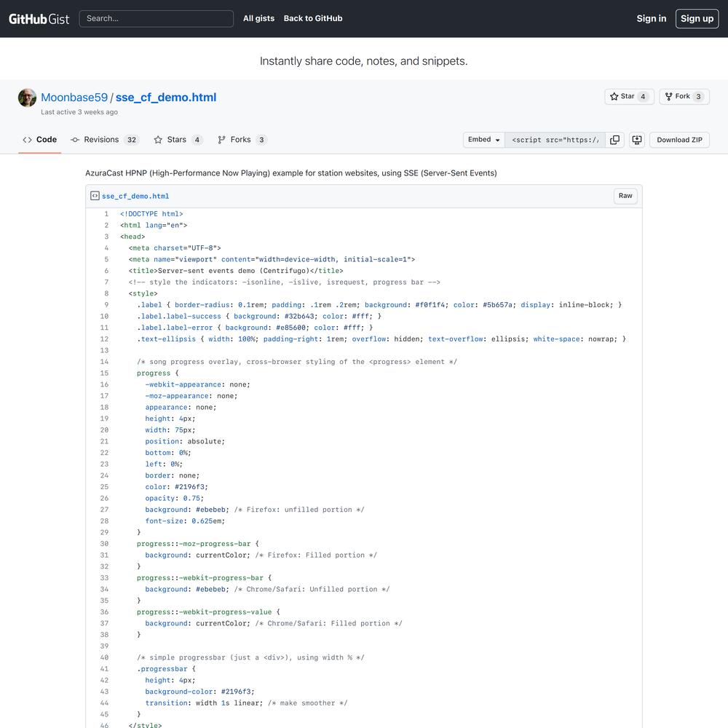The height and width of the screenshot is (728, 728).
Task: View Raw file contents
Action: click(625, 196)
